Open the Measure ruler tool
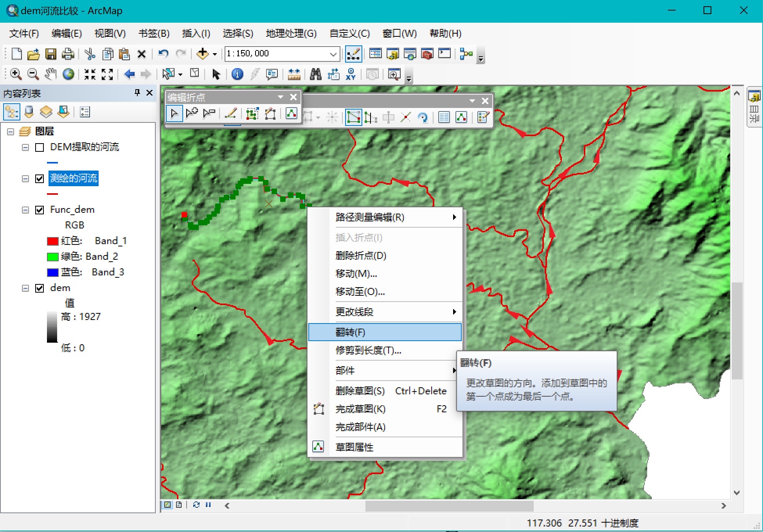This screenshot has width=763, height=532. coord(294,74)
